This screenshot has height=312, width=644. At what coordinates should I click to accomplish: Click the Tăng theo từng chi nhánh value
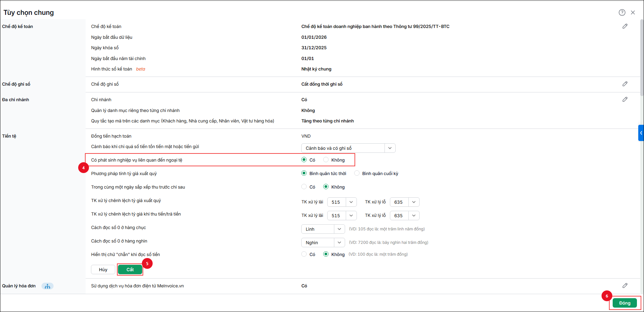(x=328, y=121)
